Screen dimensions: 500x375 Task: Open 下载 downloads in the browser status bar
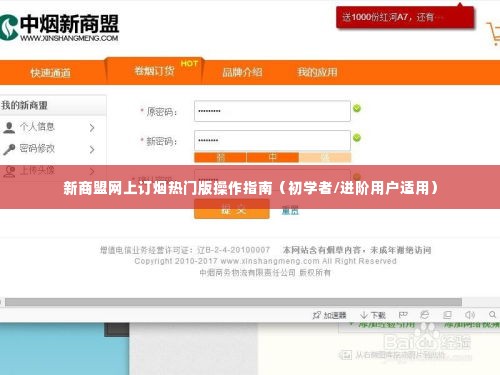(x=373, y=315)
